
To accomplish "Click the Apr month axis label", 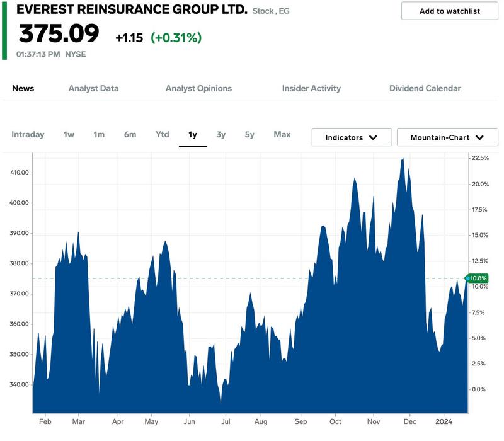I will click(x=118, y=421).
